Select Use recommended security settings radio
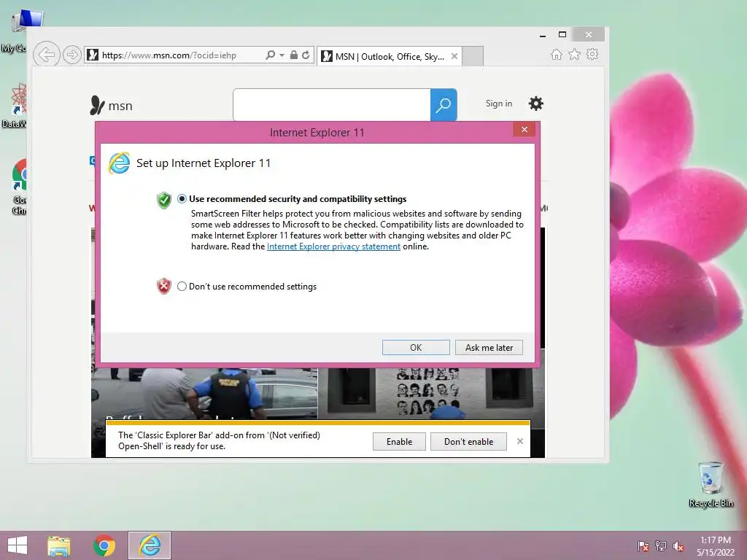This screenshot has width=747, height=560. coord(182,199)
